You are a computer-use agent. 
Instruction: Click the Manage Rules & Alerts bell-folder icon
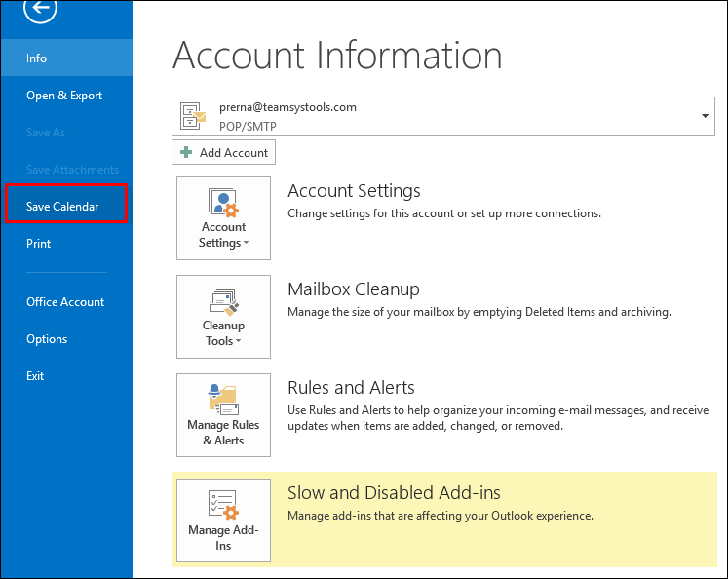pos(223,400)
